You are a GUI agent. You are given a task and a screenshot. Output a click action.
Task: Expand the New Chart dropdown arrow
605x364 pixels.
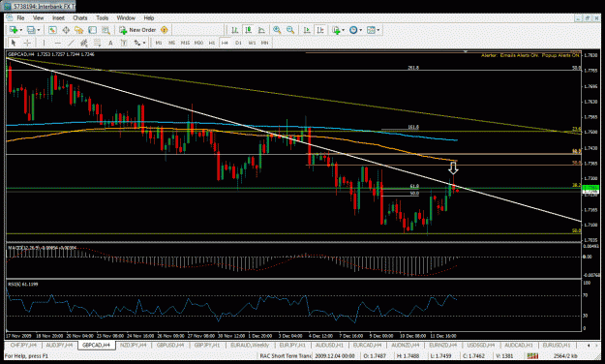[20, 30]
